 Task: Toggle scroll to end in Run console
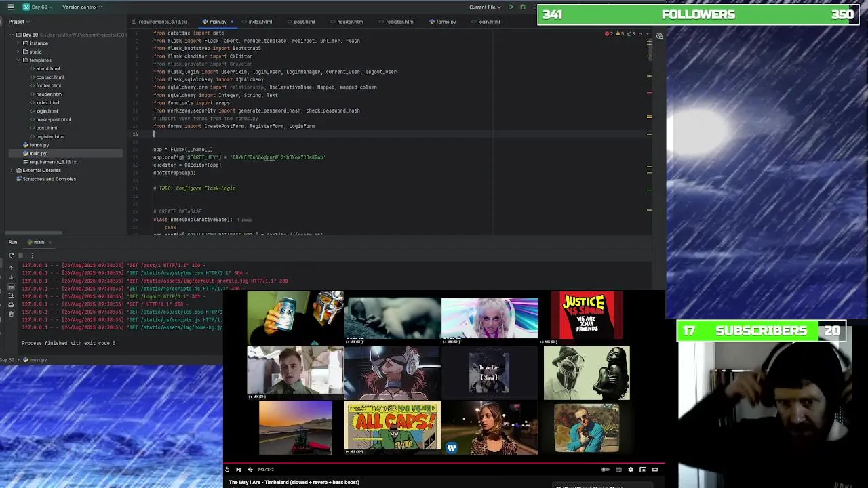point(11,296)
